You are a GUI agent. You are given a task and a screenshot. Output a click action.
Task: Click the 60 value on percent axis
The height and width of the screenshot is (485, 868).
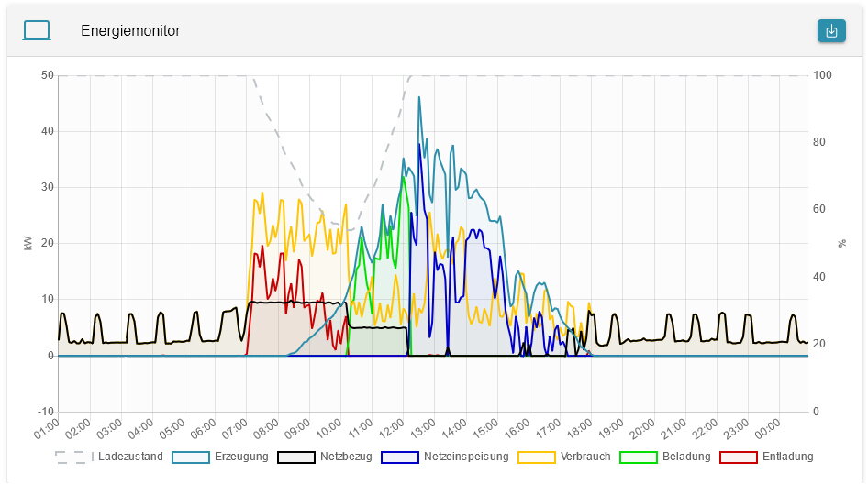(x=818, y=209)
